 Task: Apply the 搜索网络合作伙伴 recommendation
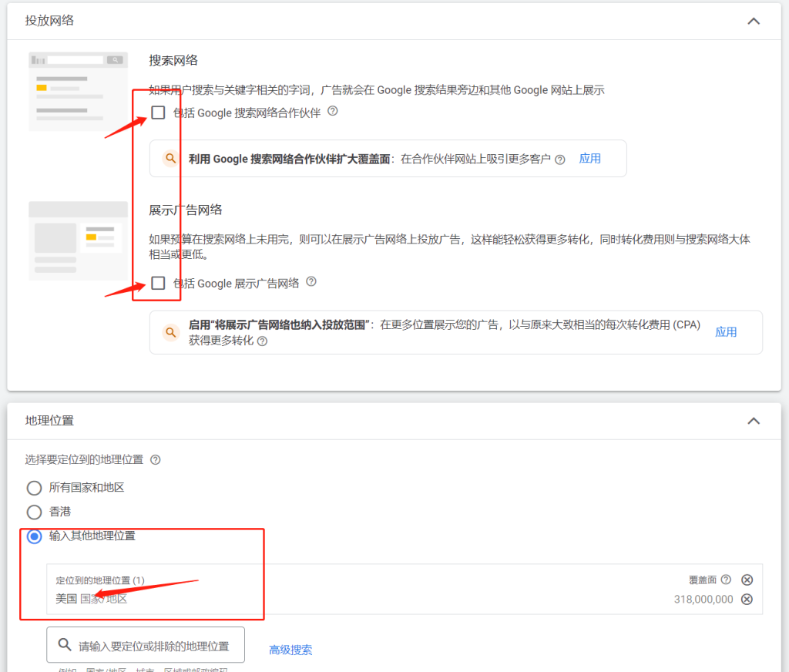click(589, 159)
